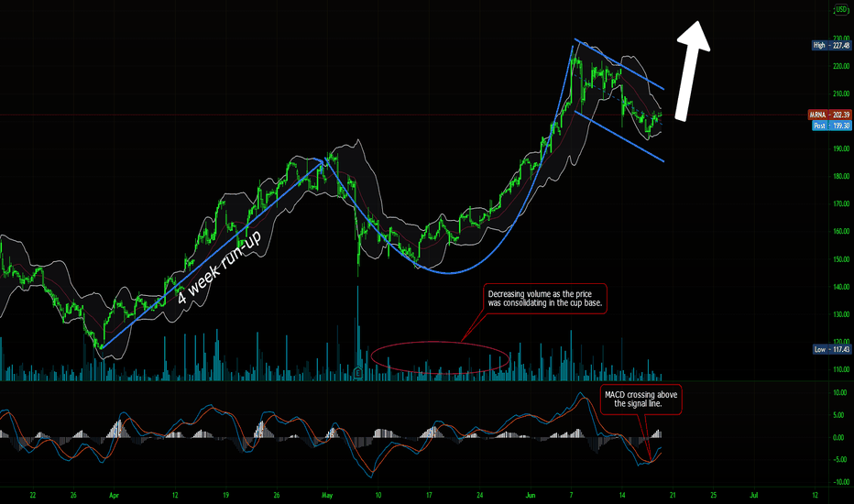This screenshot has height=504, width=854.
Task: Click the MRNA 202.39 last price label
Action: pos(829,115)
